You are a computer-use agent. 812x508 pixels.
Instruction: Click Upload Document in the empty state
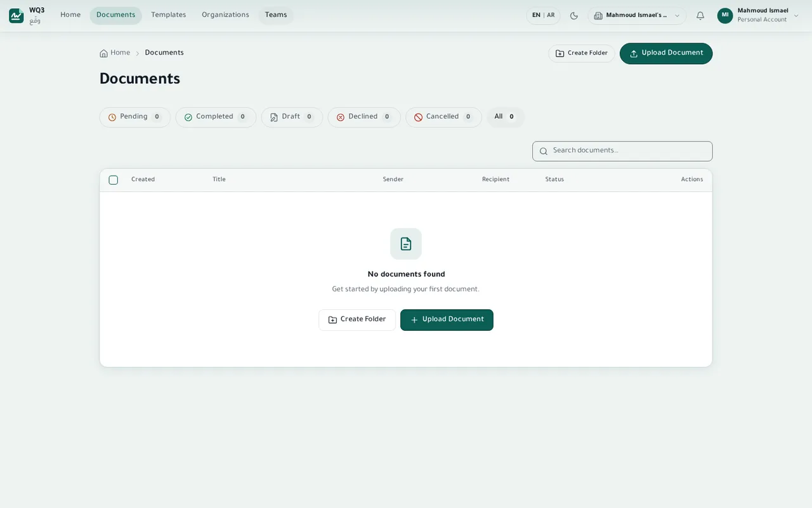tap(447, 320)
